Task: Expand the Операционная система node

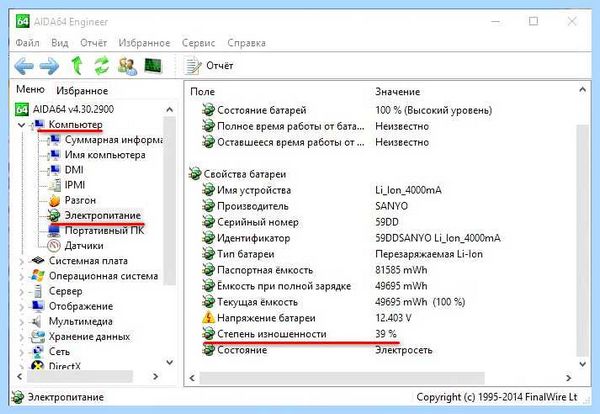Action: (21, 277)
